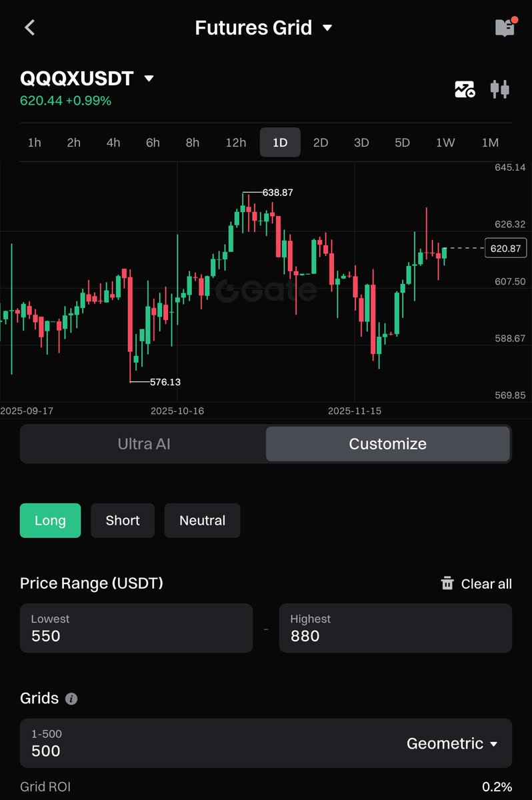The height and width of the screenshot is (800, 532).
Task: Select the 8h timeframe
Action: click(193, 143)
